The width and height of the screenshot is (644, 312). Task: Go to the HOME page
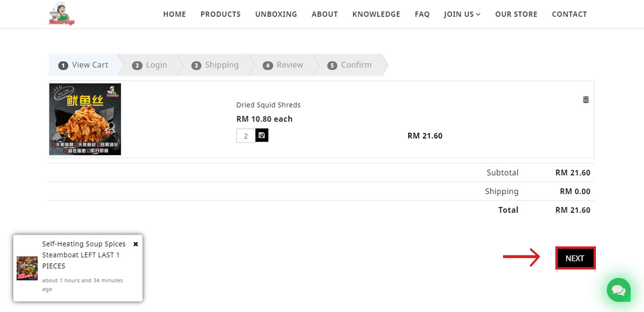pyautogui.click(x=174, y=14)
